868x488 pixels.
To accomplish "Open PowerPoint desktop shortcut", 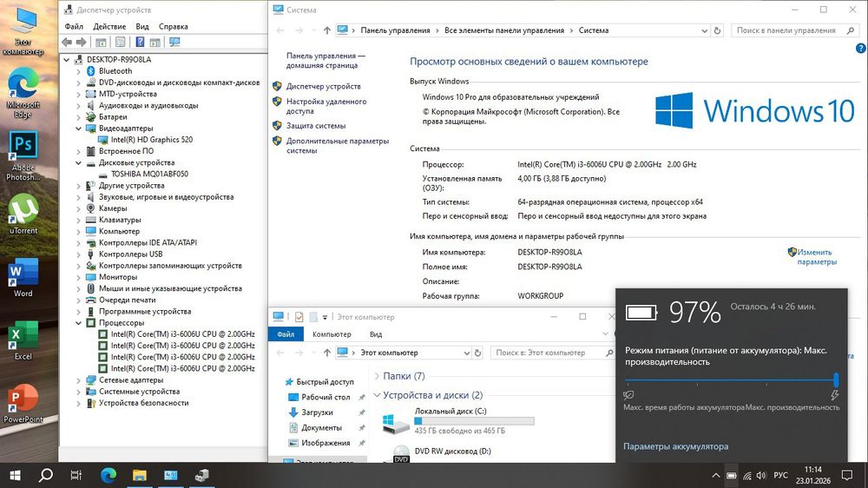I will [x=23, y=403].
